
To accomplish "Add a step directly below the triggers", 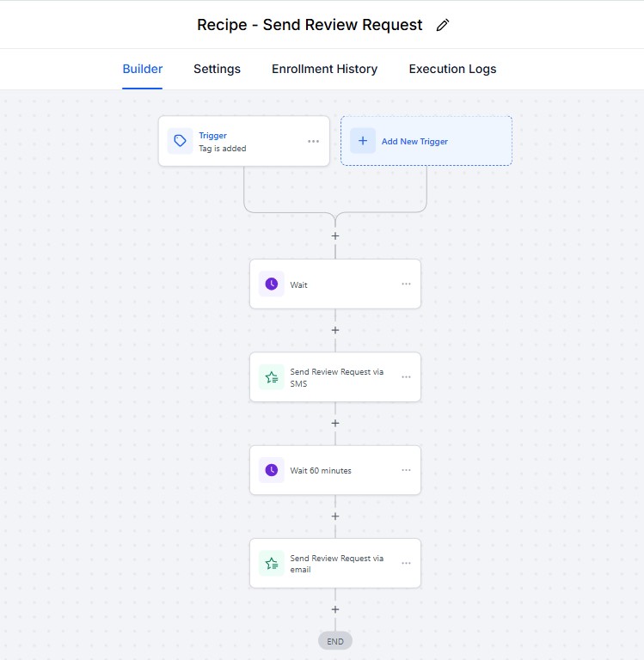I will pos(335,235).
